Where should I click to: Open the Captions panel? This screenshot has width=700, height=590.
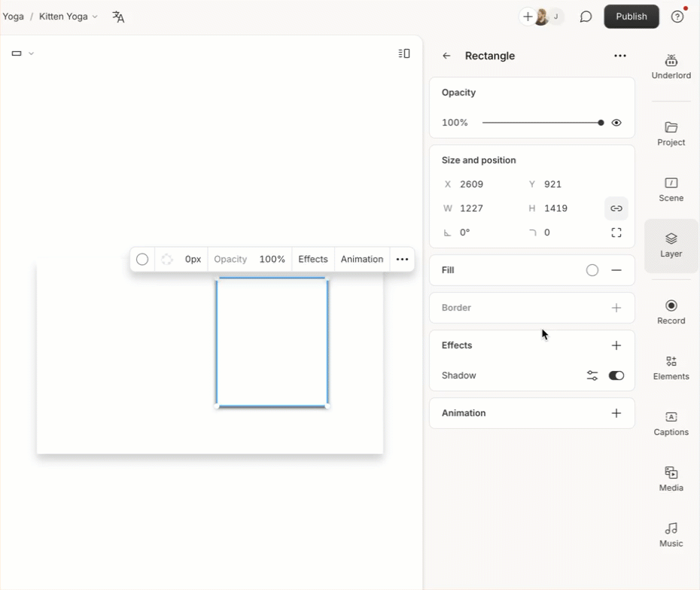click(x=671, y=424)
